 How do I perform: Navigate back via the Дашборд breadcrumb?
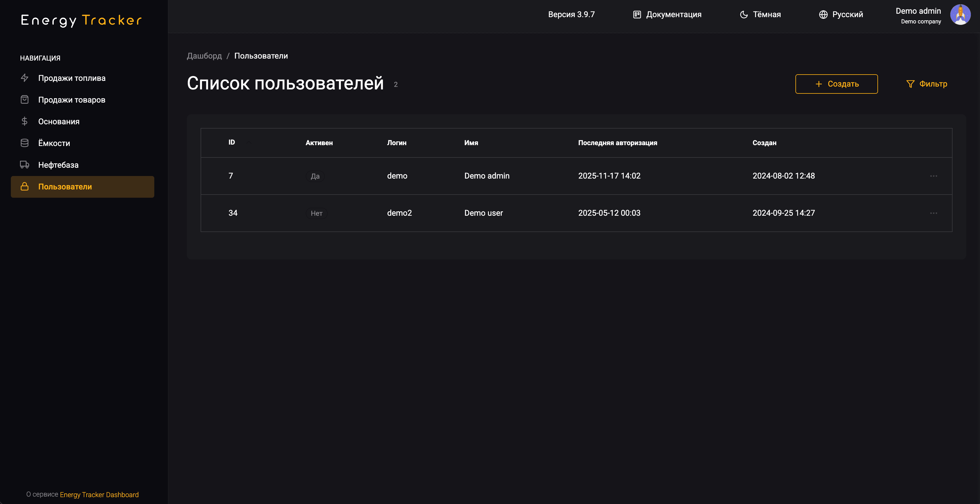pyautogui.click(x=204, y=55)
